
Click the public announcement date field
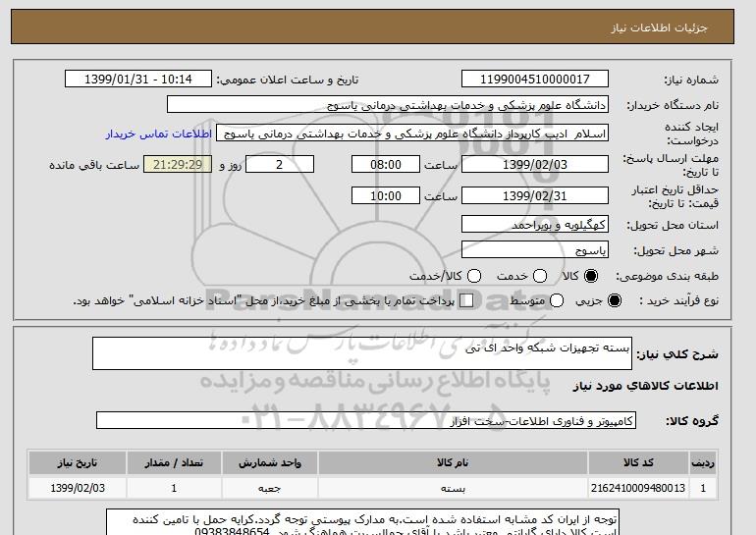coord(138,80)
